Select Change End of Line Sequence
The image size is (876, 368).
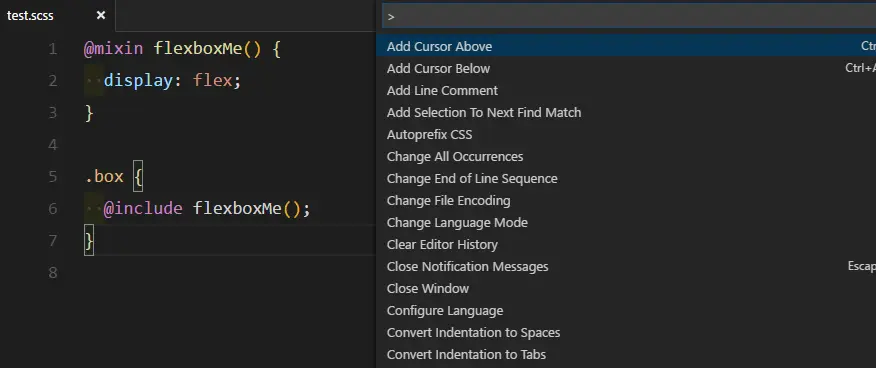(x=626, y=179)
